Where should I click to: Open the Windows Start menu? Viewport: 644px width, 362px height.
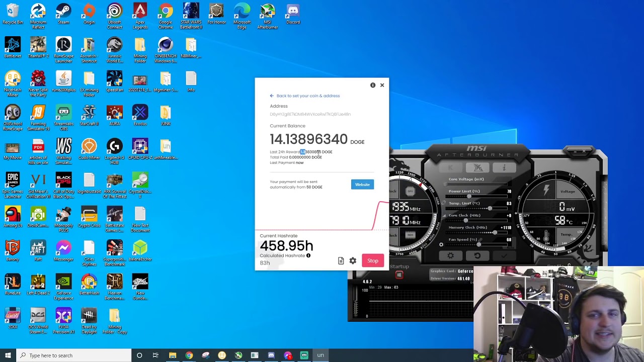pyautogui.click(x=8, y=355)
